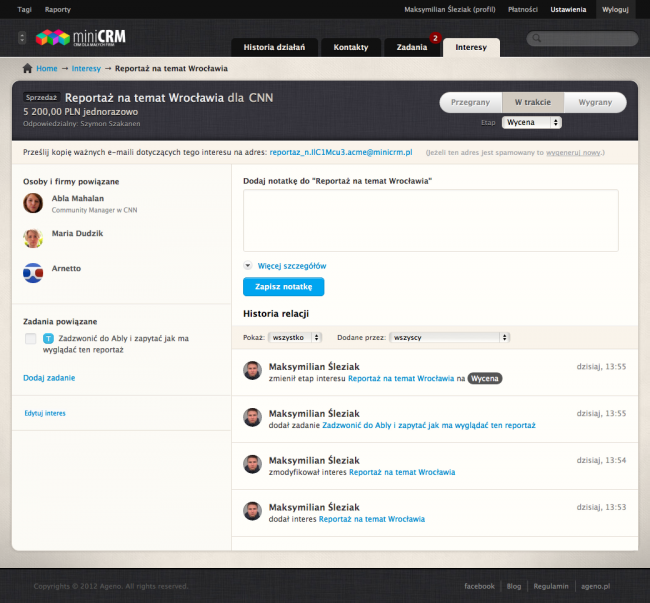Click the Abla Mahalan name
Viewport: 650px width, 603px height.
point(78,199)
